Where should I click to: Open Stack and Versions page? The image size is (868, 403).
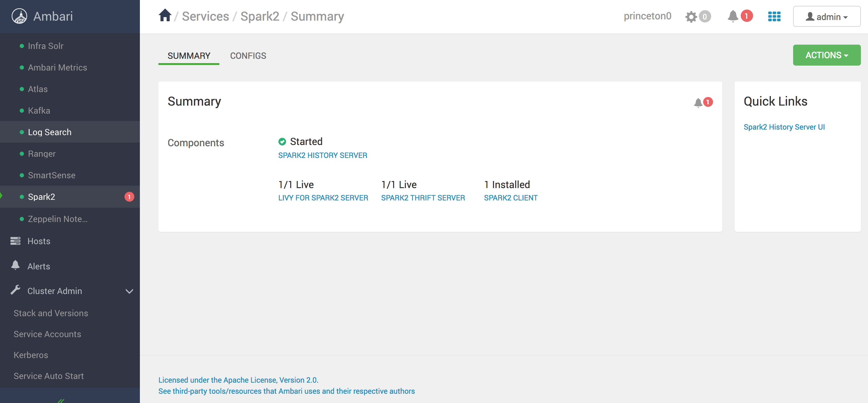[51, 313]
